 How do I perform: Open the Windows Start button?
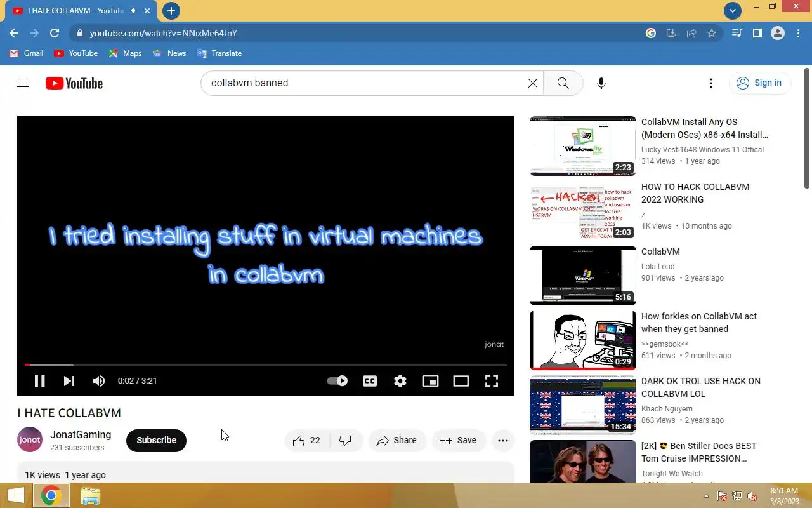click(x=16, y=495)
